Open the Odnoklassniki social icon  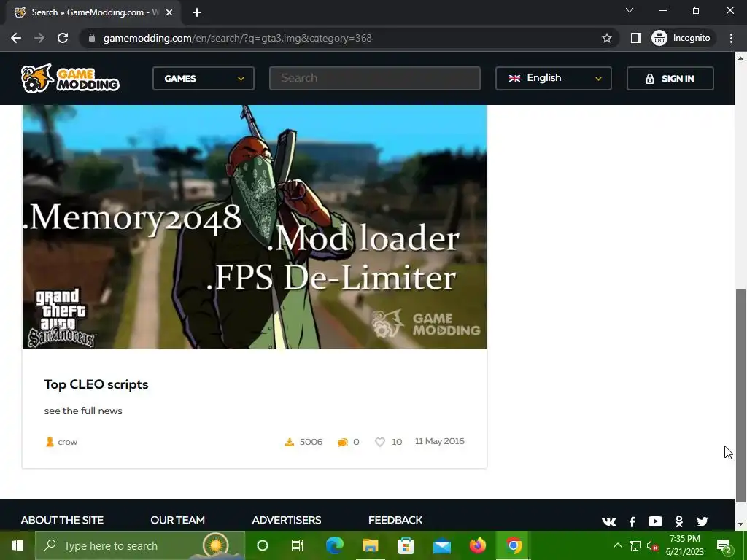679,521
